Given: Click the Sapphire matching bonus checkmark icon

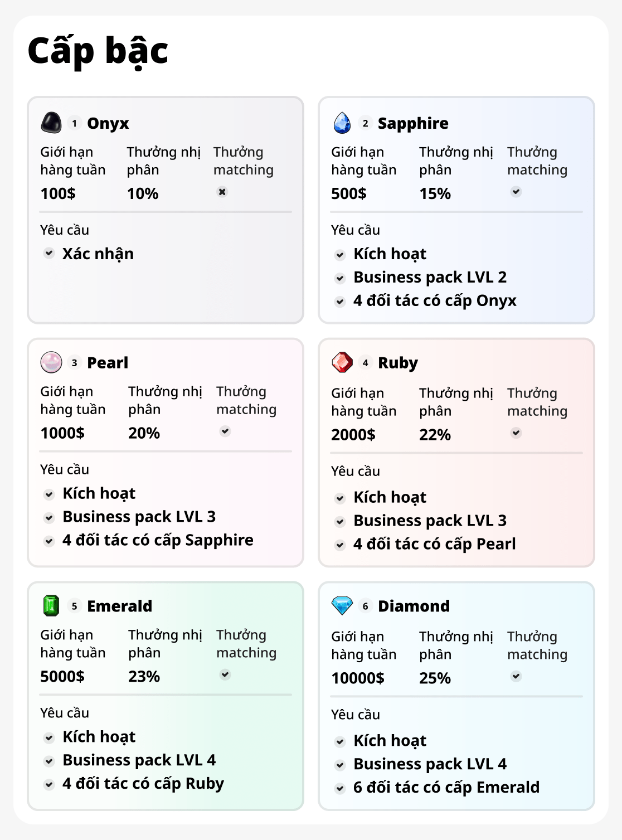Looking at the screenshot, I should click(516, 192).
